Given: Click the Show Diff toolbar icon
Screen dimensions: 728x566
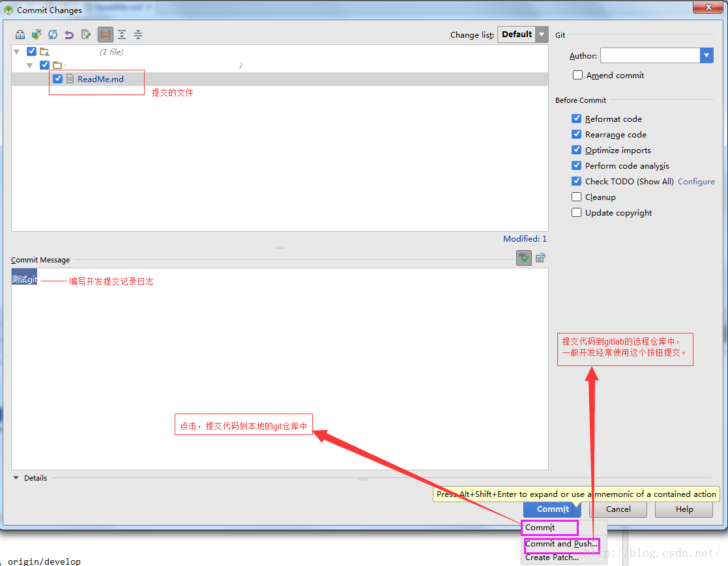Looking at the screenshot, I should point(20,35).
